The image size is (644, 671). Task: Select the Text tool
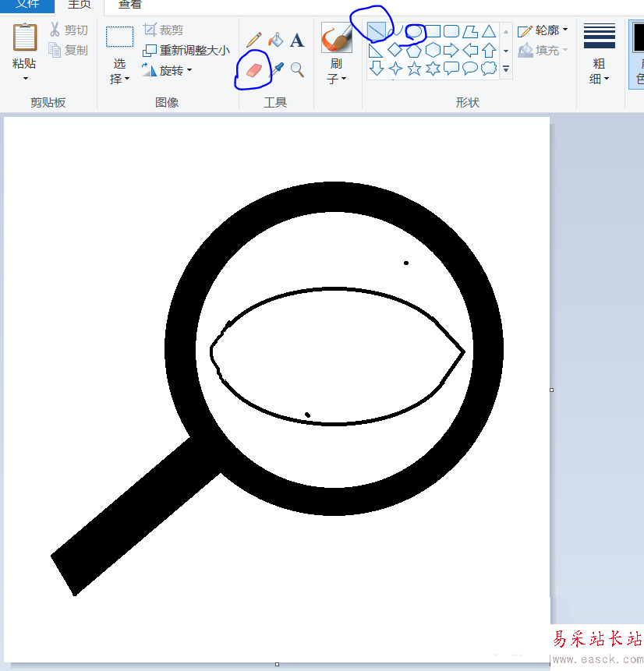[297, 41]
